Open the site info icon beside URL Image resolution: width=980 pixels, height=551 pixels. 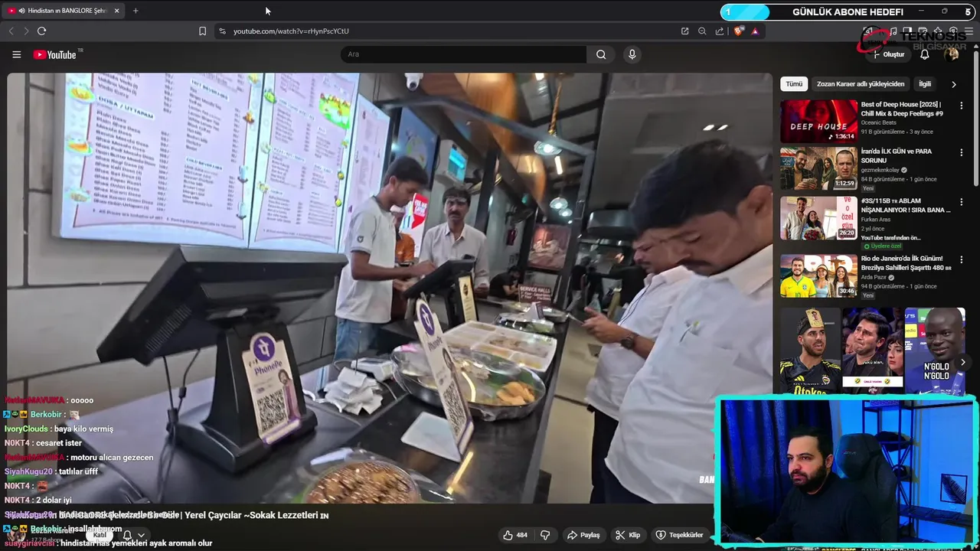222,31
